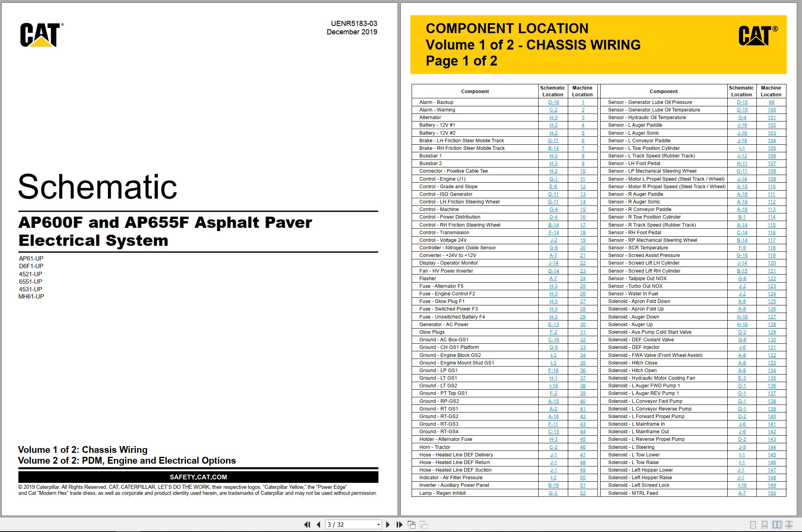Open schematic location C-16 for Ground - AC Box-GS1

(553, 340)
